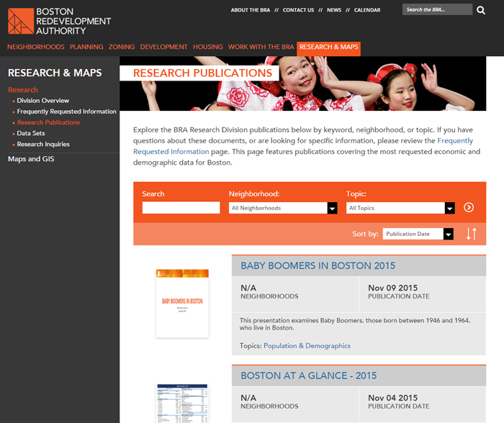Go to the Neighborhoods menu item
The image size is (504, 423).
pos(36,47)
